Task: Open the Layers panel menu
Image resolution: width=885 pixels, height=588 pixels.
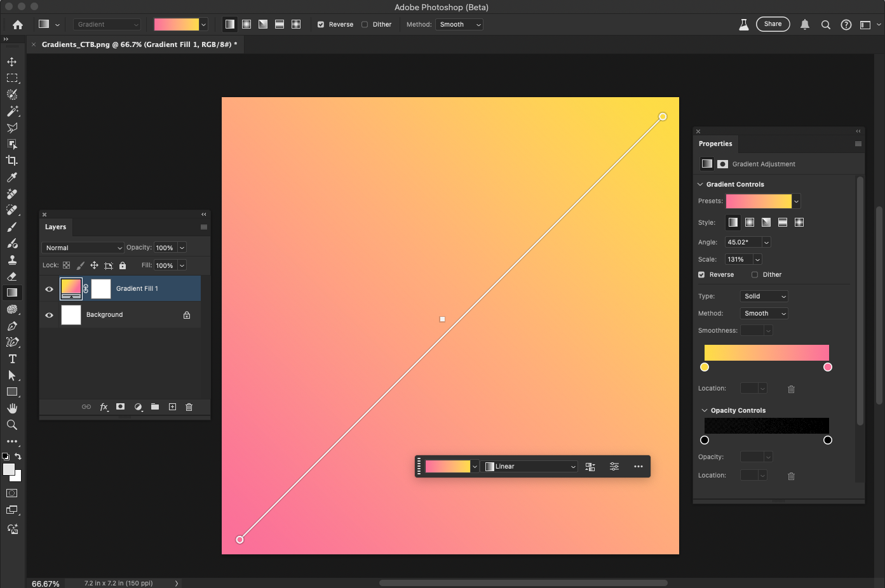Action: tap(204, 227)
